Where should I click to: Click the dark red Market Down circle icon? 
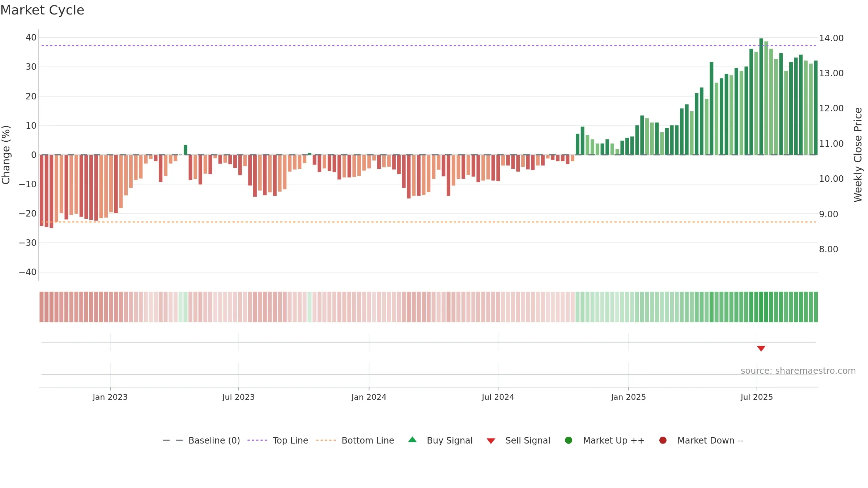663,440
